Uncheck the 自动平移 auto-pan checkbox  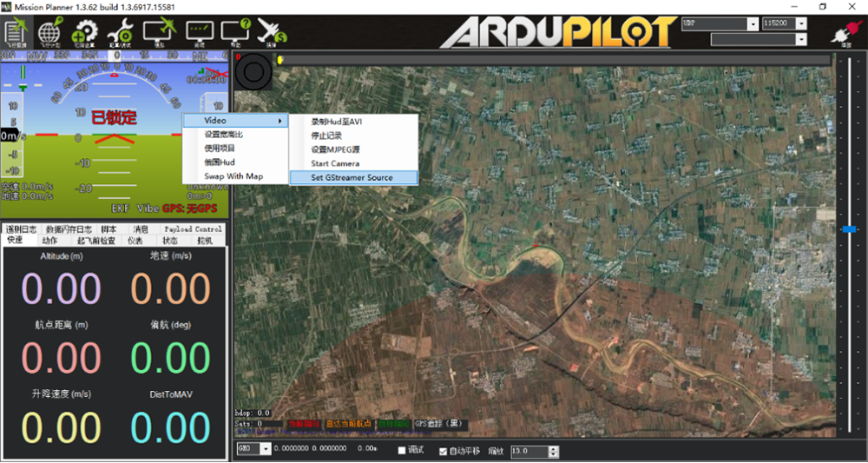click(444, 452)
